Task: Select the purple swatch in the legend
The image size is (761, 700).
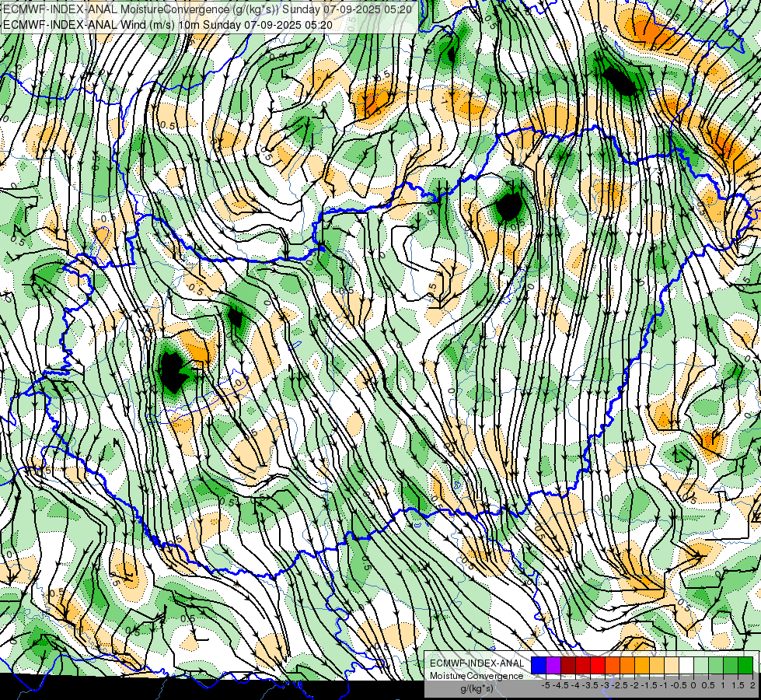Action: click(x=553, y=665)
